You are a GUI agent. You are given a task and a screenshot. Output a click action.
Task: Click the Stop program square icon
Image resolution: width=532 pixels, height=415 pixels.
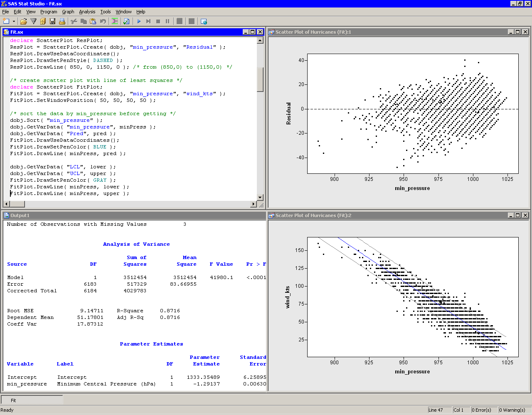tap(158, 21)
